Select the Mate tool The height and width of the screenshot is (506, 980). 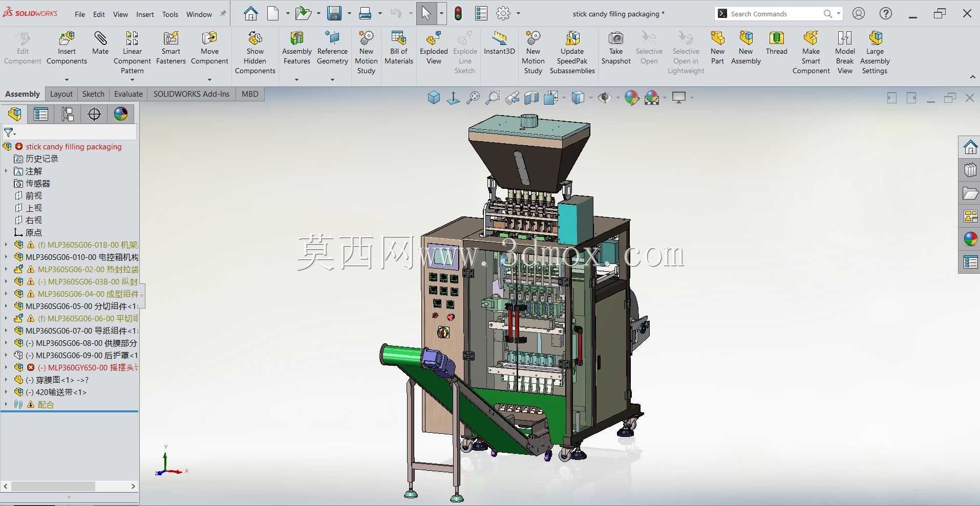(100, 43)
